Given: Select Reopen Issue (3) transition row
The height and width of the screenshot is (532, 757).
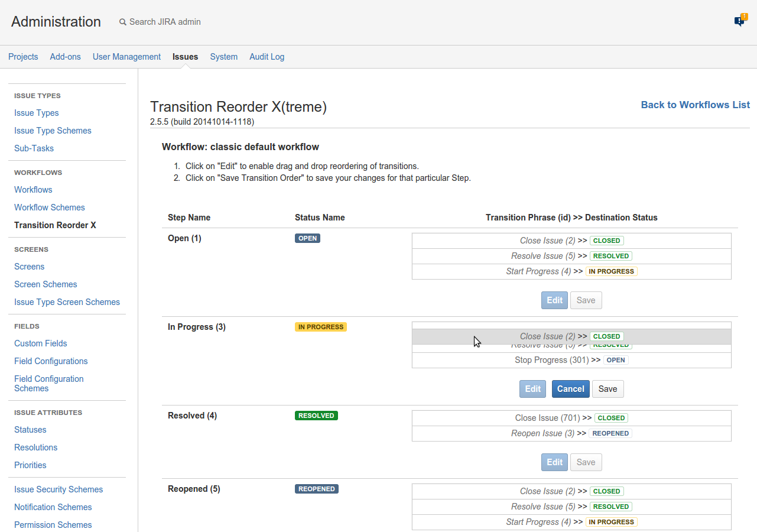Looking at the screenshot, I should point(571,433).
